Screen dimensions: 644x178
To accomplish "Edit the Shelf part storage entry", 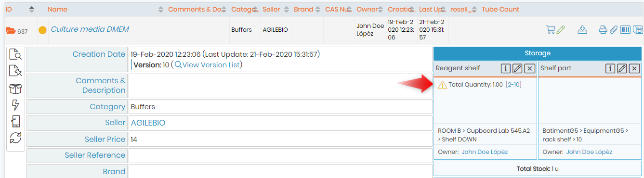I will coord(622,69).
